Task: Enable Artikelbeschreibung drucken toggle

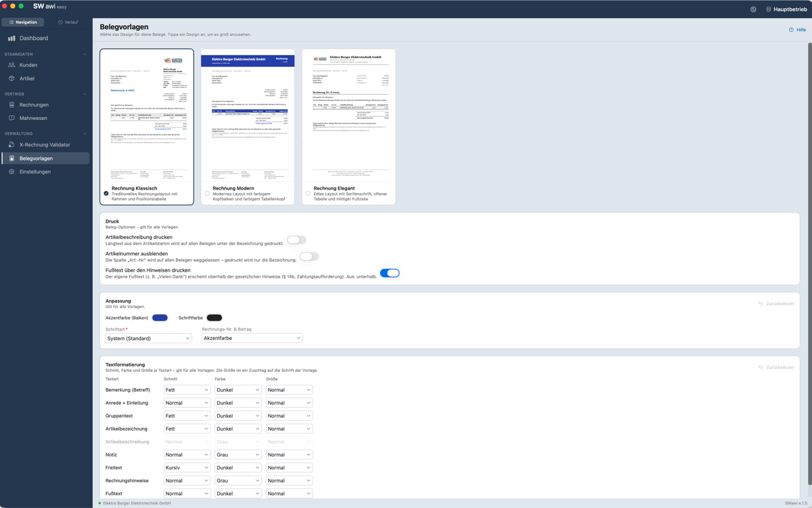Action: 296,240
